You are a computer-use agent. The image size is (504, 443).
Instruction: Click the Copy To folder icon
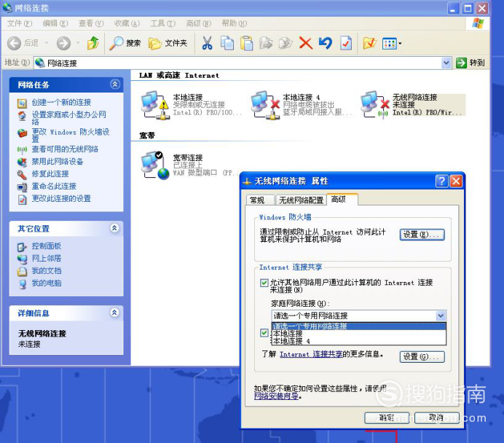pos(286,43)
